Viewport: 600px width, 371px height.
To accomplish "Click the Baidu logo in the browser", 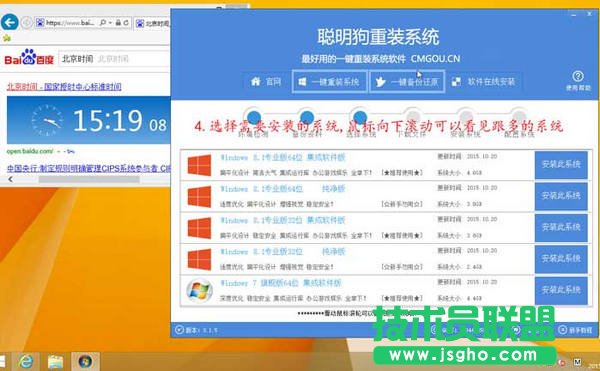I will [29, 57].
